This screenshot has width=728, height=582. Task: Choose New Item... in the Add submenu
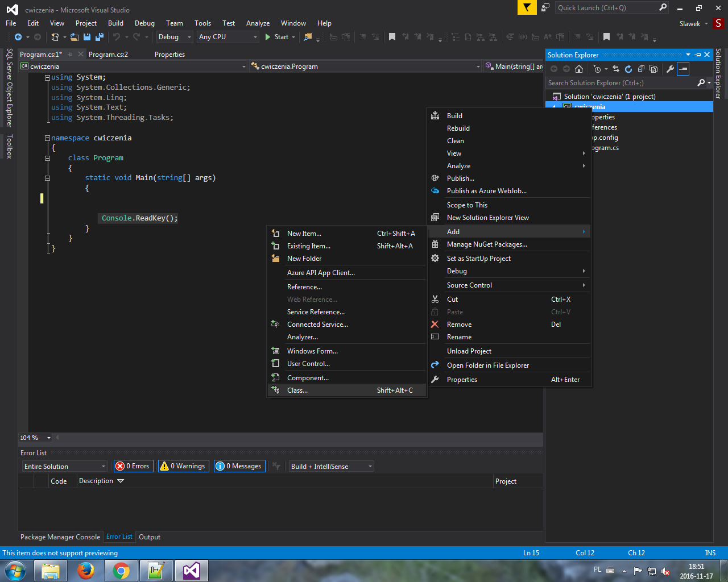[346, 234]
